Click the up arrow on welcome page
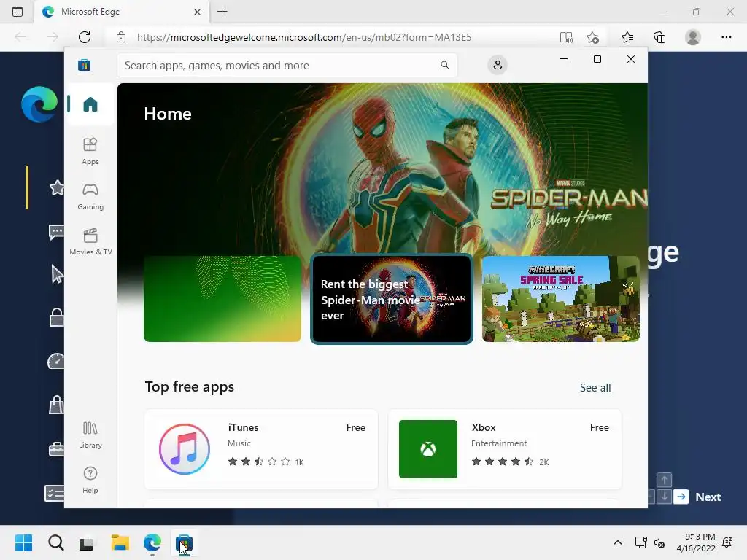Viewport: 747px width, 560px height. [x=664, y=480]
